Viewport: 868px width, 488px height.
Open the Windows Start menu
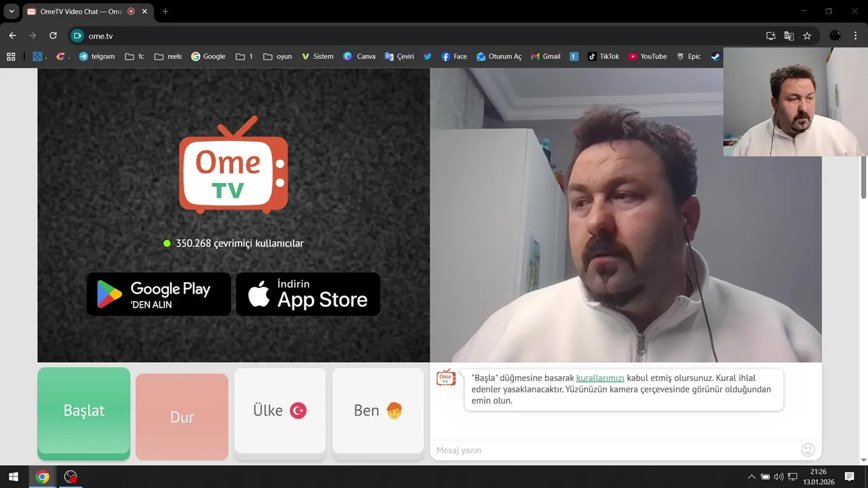pos(13,477)
